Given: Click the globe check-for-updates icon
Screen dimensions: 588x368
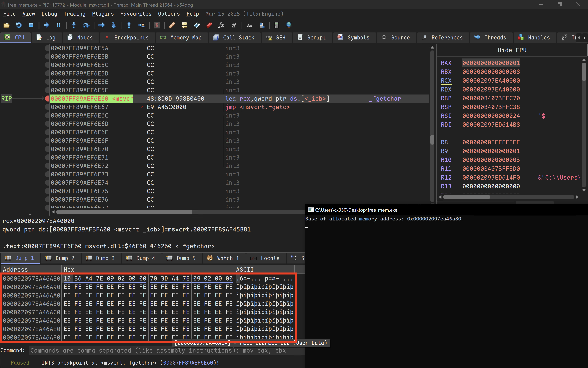Looking at the screenshot, I should pyautogui.click(x=289, y=25).
